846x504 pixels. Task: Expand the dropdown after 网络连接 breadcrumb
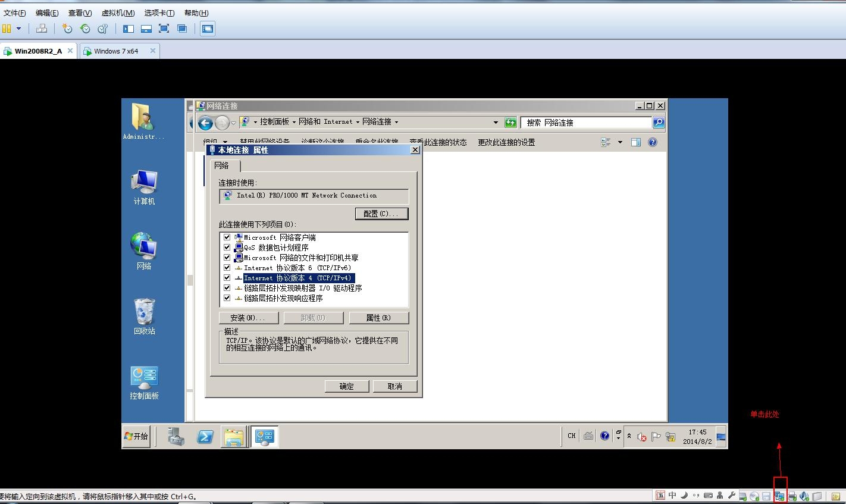pyautogui.click(x=396, y=122)
